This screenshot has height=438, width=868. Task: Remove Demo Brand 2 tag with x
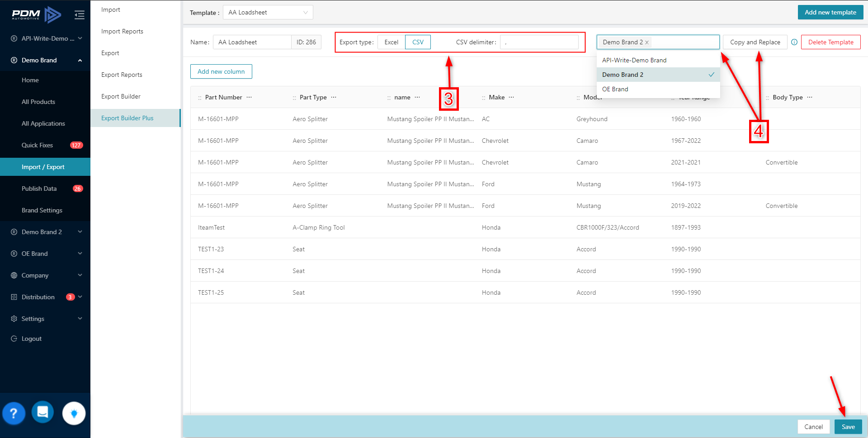tap(647, 42)
